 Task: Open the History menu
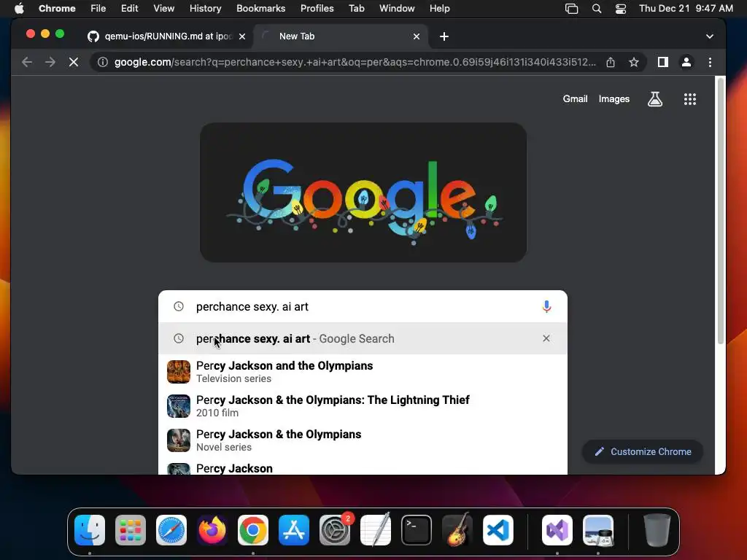205,8
